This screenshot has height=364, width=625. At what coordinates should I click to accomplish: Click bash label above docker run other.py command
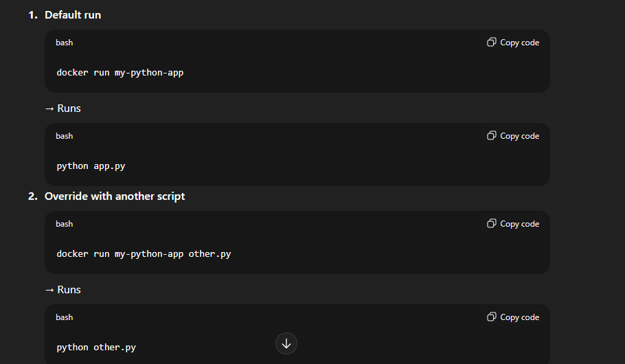coord(65,224)
